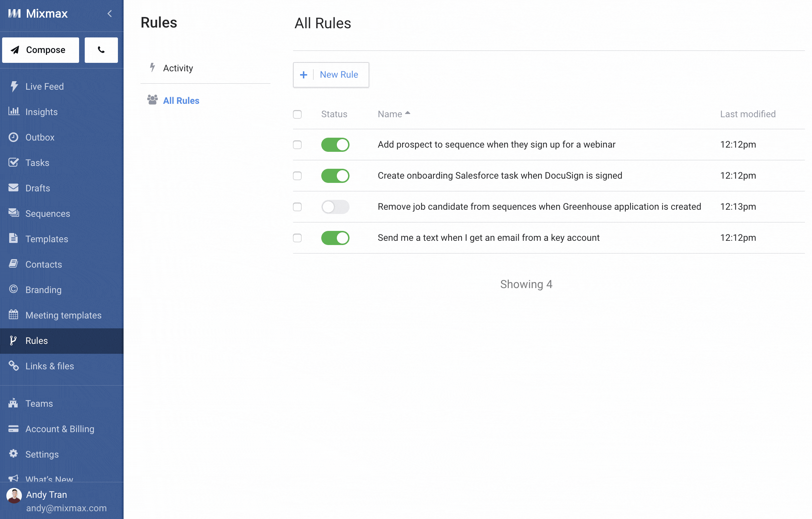The width and height of the screenshot is (812, 519).
Task: Toggle off the webinar sequence rule
Action: coord(334,144)
